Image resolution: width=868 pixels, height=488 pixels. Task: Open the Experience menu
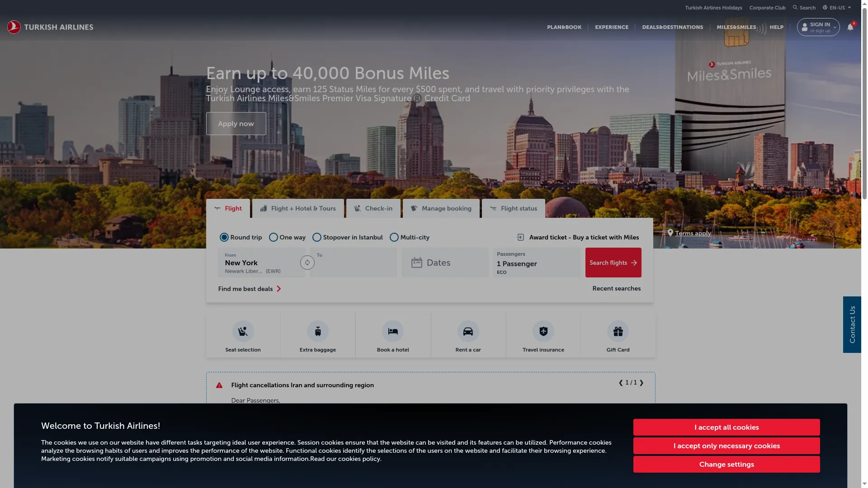(612, 27)
